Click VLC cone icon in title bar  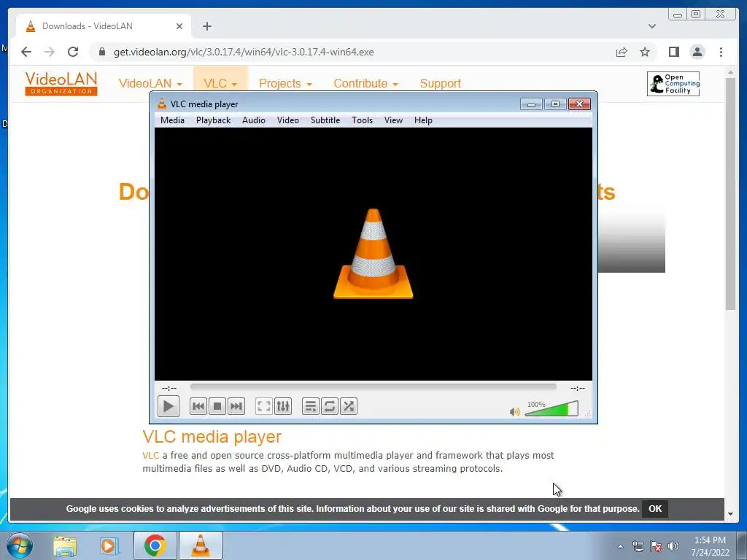point(162,104)
